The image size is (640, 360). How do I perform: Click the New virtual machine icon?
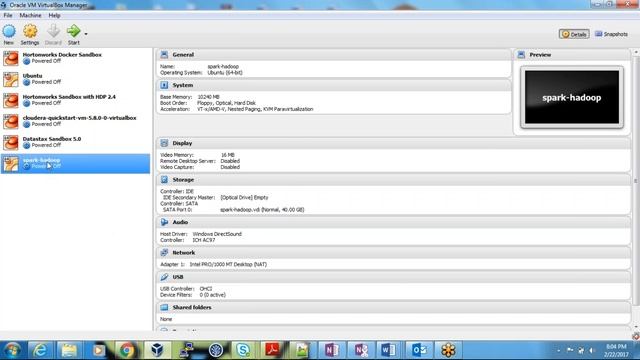pos(9,32)
